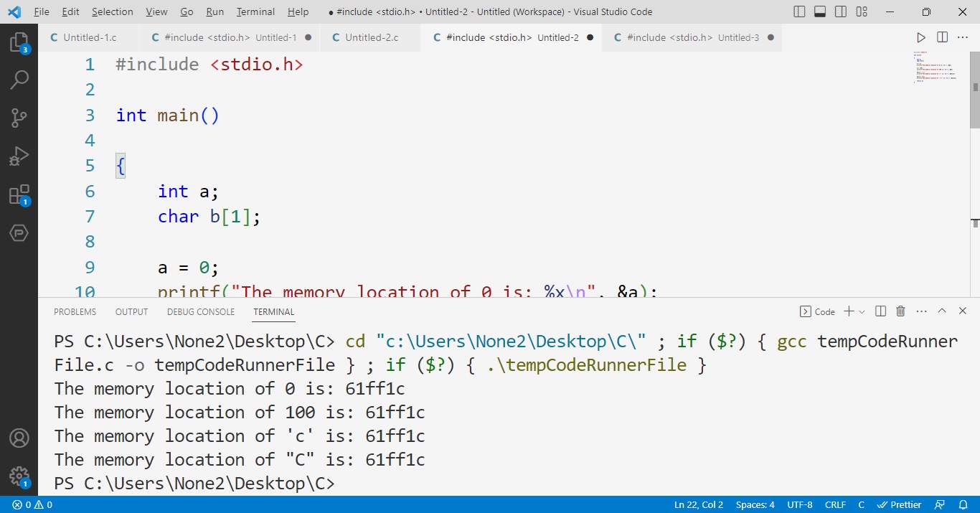
Task: Open the Extensions view
Action: coord(19,195)
